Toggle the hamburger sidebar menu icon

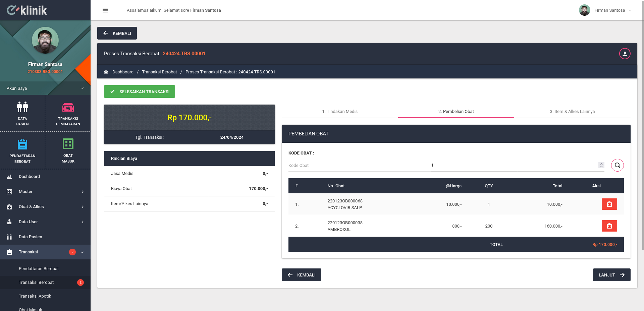pyautogui.click(x=105, y=10)
